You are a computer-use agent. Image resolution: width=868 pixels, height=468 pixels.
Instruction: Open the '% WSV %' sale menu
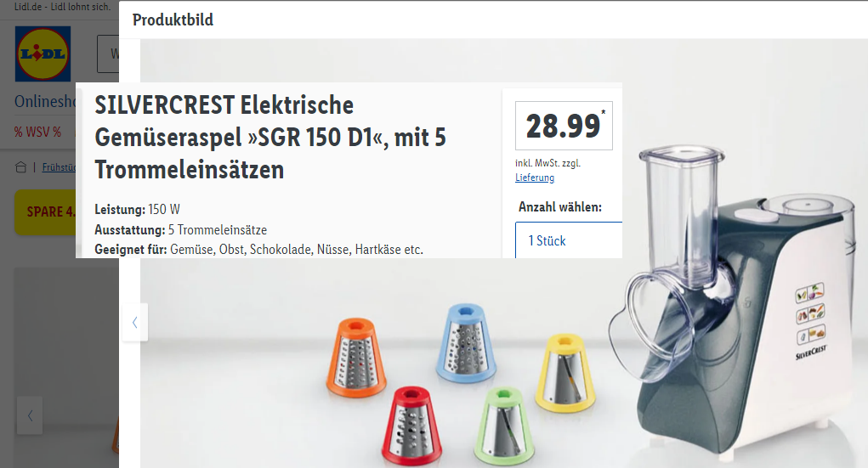tap(37, 133)
